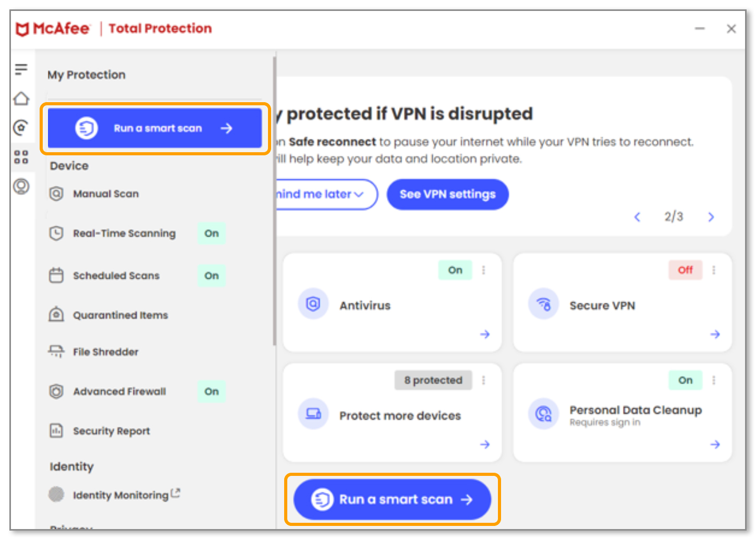Click the Manual Scan icon
Image resolution: width=756 pixels, height=540 pixels.
[56, 193]
